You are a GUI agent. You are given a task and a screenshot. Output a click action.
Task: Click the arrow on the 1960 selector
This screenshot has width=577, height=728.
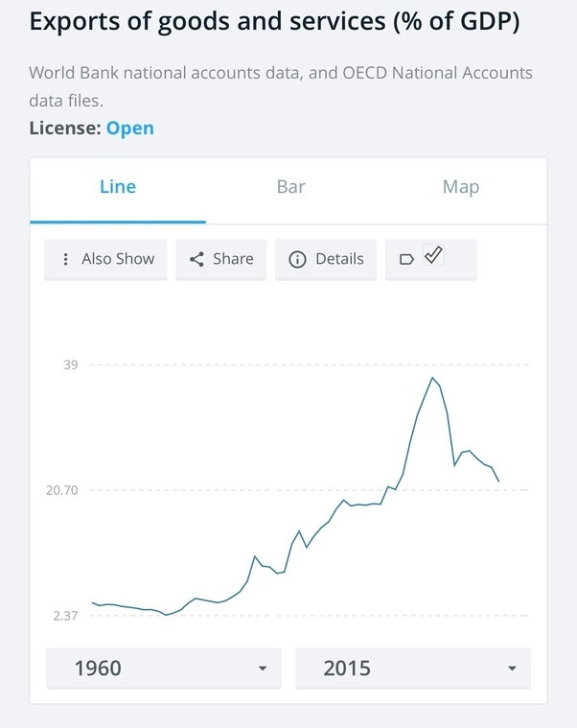click(263, 669)
